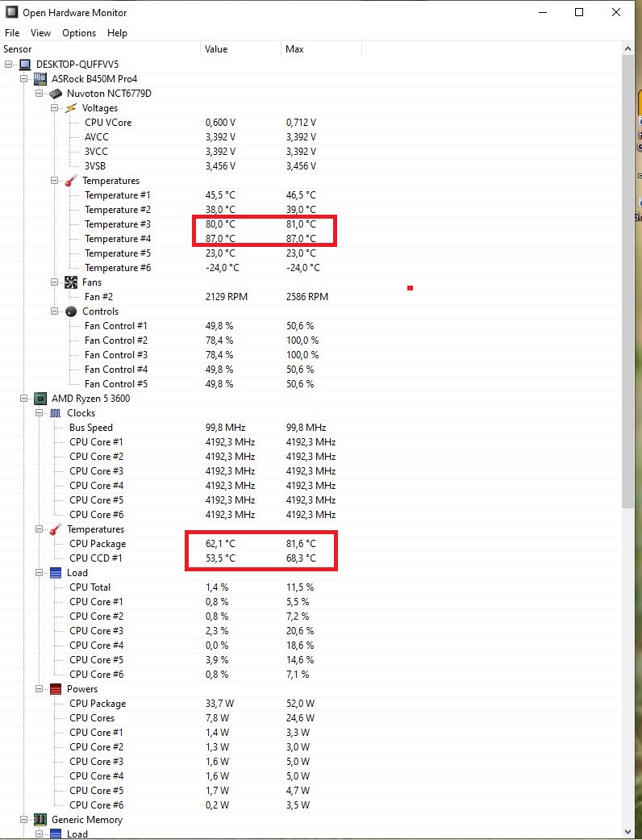The image size is (642, 840).
Task: Click the 2129 RPM fan value
Action: [227, 297]
